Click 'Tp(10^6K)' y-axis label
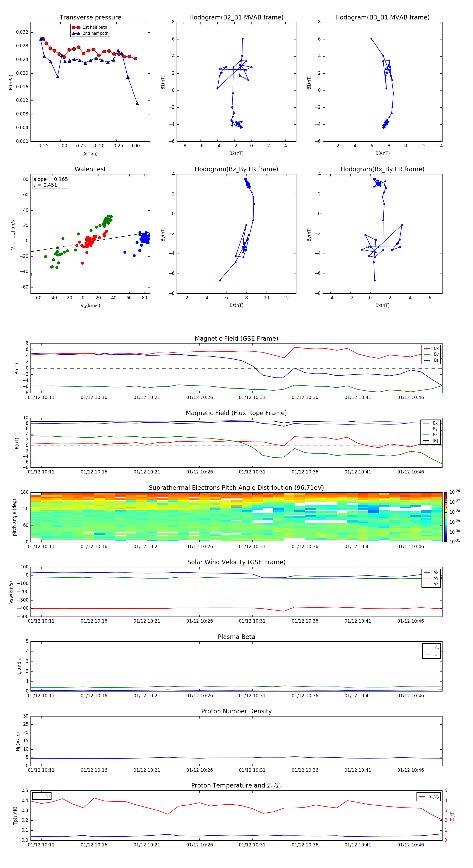The height and width of the screenshot is (868, 473). 15,815
